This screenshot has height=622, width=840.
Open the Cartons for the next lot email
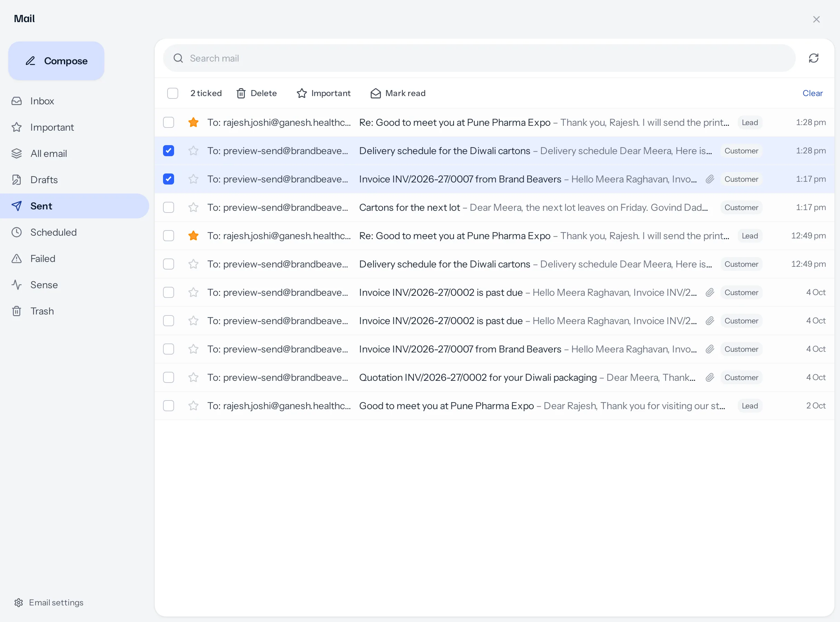click(494, 207)
